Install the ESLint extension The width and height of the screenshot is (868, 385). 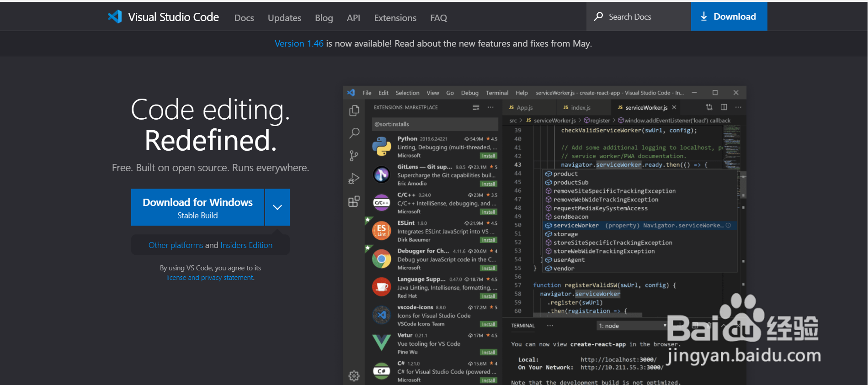488,240
